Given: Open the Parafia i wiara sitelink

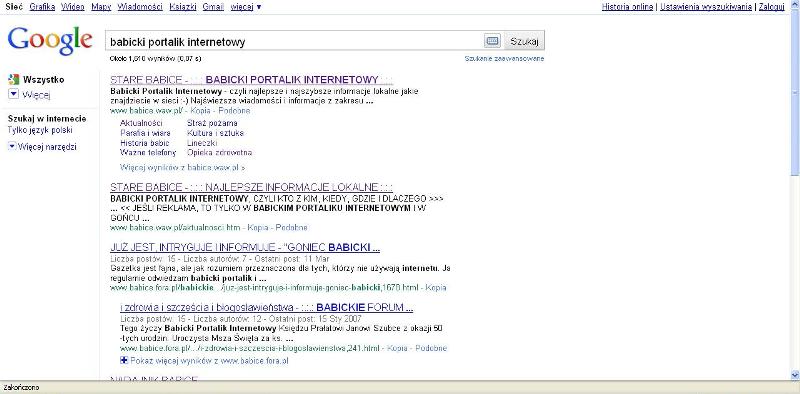Looking at the screenshot, I should [x=145, y=133].
